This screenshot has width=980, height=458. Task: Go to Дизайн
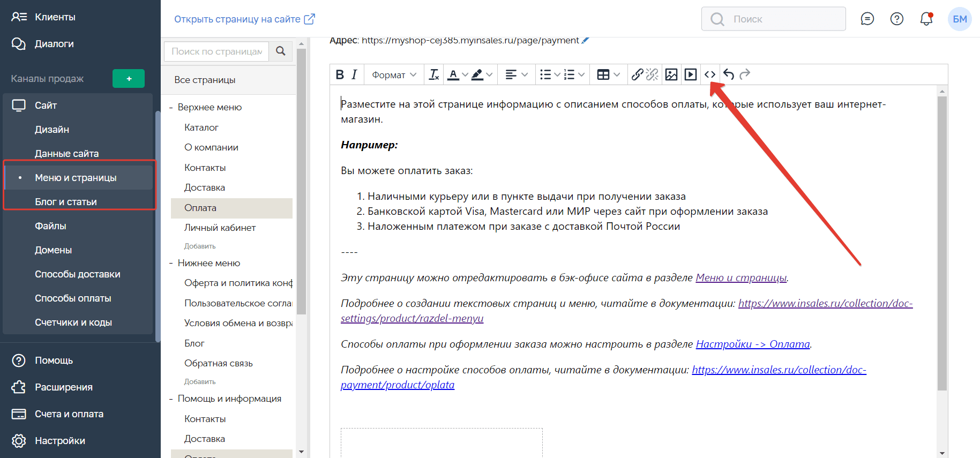point(52,130)
